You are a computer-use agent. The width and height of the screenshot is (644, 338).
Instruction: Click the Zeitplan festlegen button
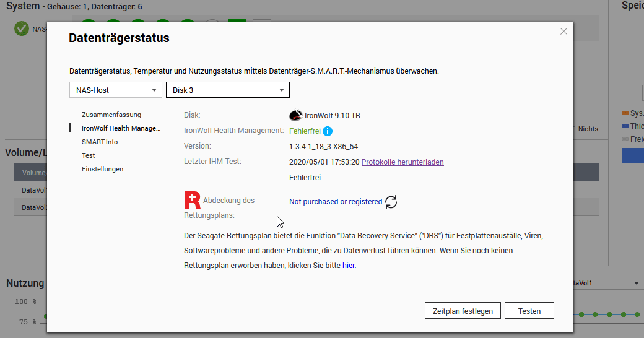463,311
